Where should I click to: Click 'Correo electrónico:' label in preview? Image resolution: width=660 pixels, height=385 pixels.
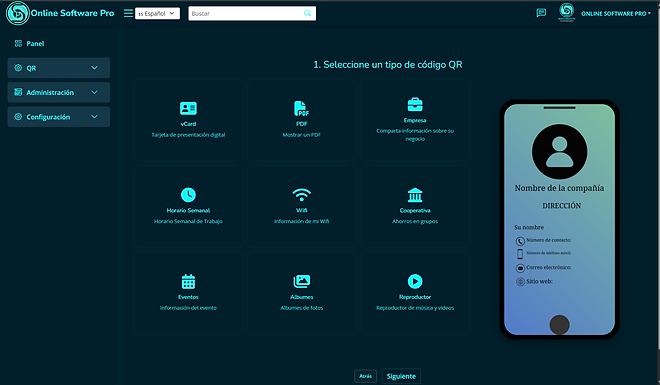[x=548, y=267]
